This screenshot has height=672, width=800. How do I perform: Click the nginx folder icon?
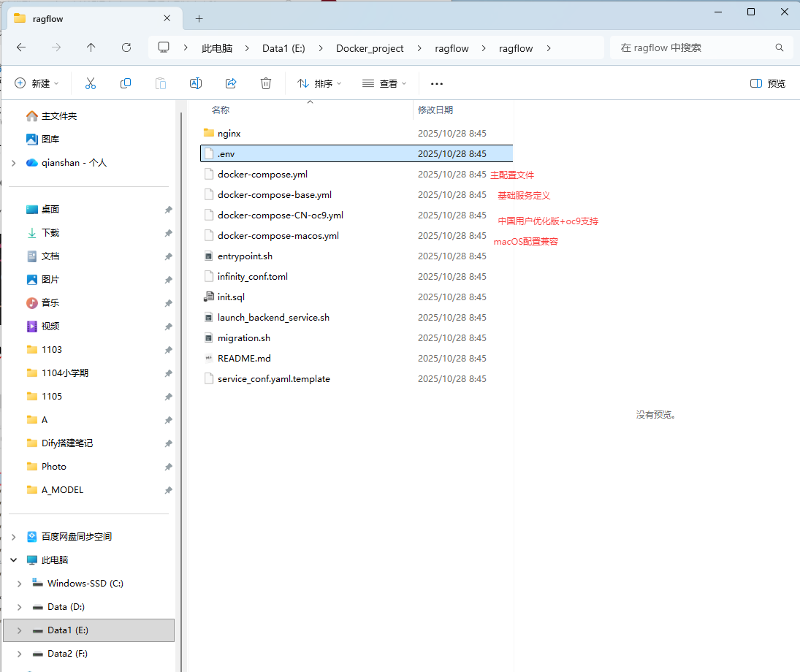pyautogui.click(x=209, y=133)
